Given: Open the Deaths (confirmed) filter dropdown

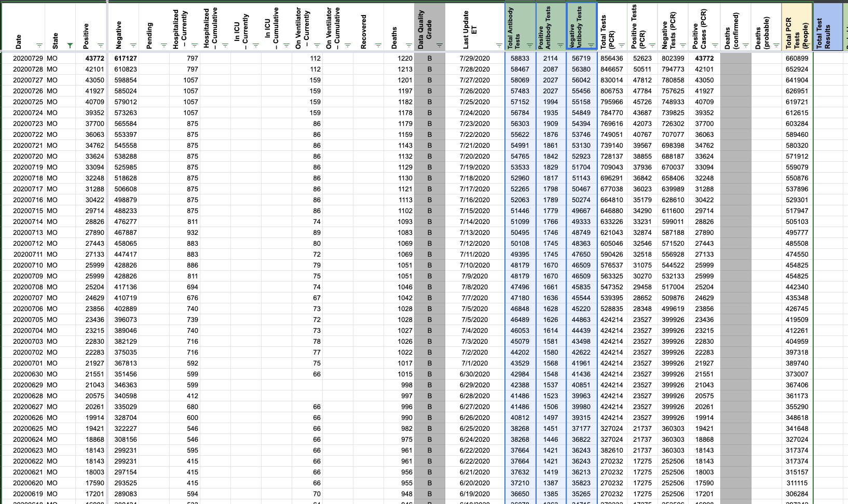Looking at the screenshot, I should click(x=745, y=46).
